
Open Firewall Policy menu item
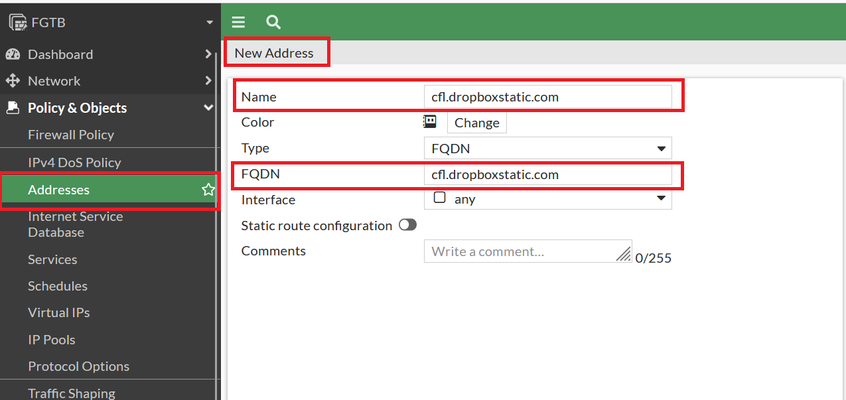(x=71, y=134)
